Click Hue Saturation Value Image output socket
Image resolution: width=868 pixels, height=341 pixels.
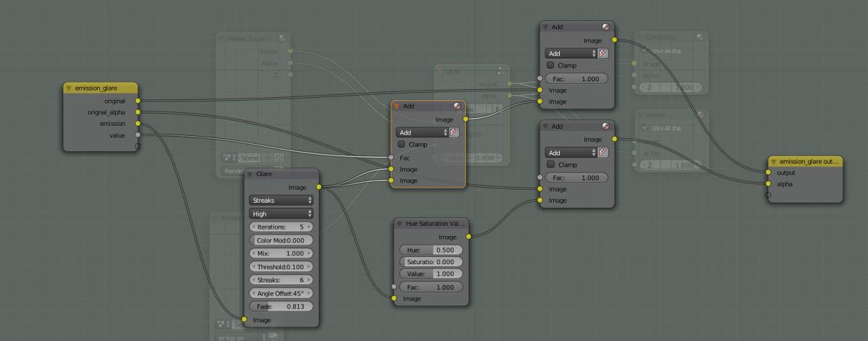[x=468, y=236]
